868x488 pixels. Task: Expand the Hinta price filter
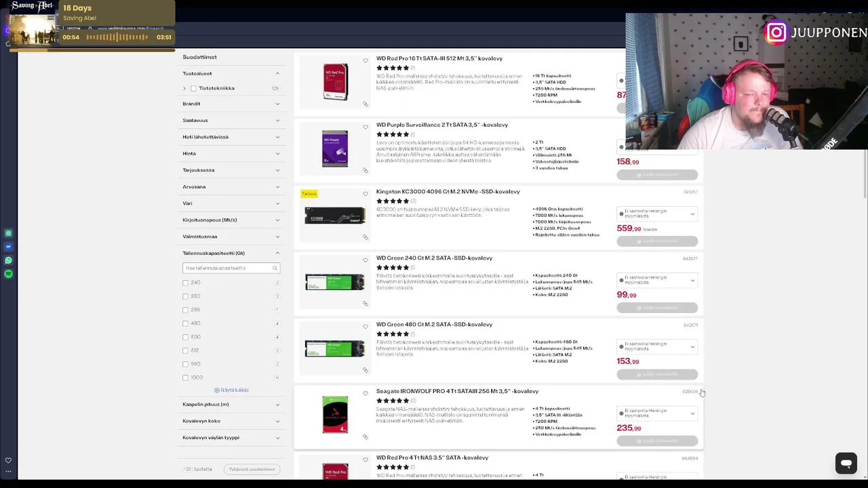(x=231, y=153)
